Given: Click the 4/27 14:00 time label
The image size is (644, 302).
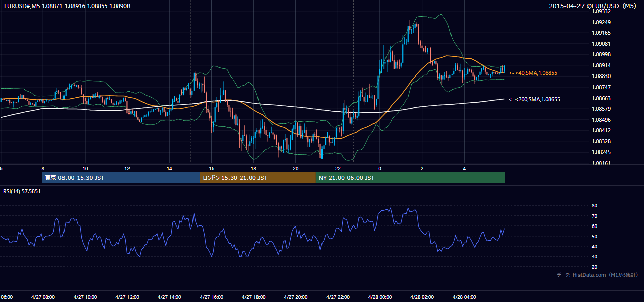Looking at the screenshot, I should [169, 297].
